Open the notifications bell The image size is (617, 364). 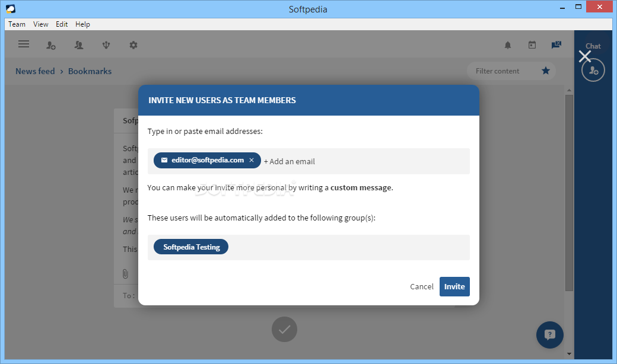[508, 45]
